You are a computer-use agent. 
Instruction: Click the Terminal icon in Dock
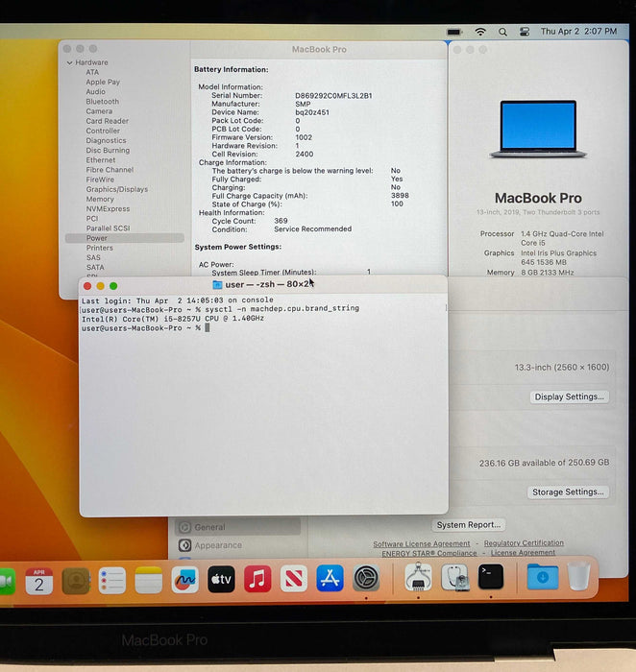click(491, 576)
